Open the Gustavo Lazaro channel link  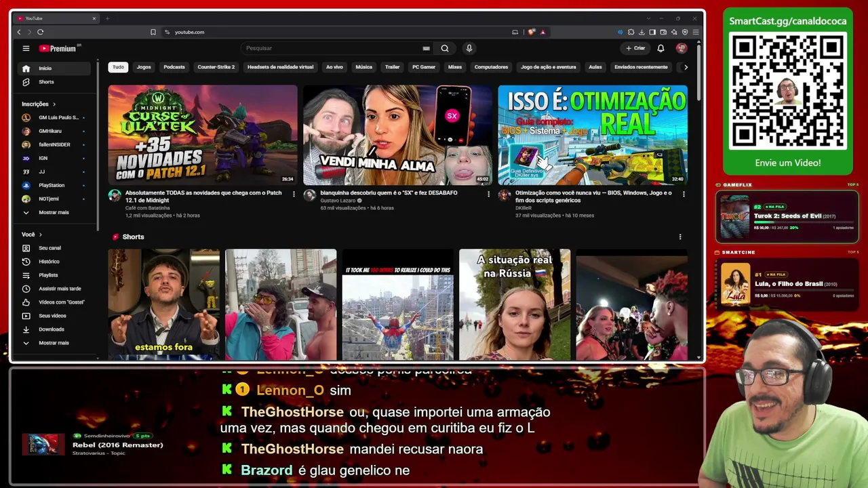coord(339,201)
